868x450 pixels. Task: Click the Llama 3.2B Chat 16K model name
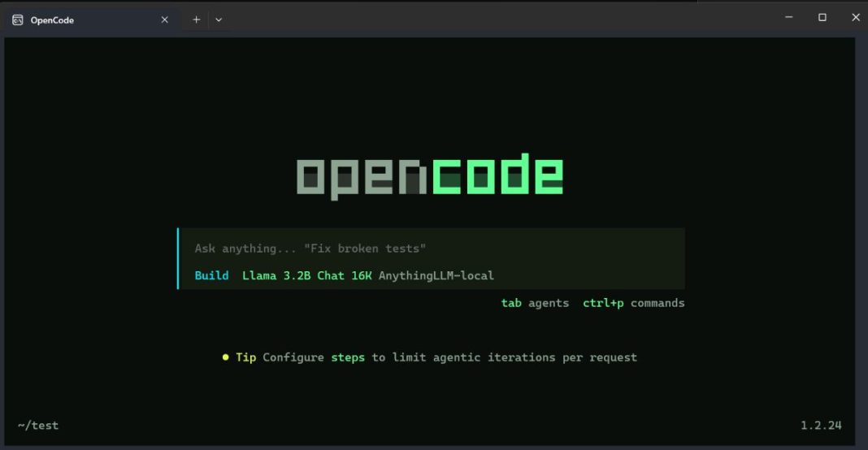(x=306, y=275)
